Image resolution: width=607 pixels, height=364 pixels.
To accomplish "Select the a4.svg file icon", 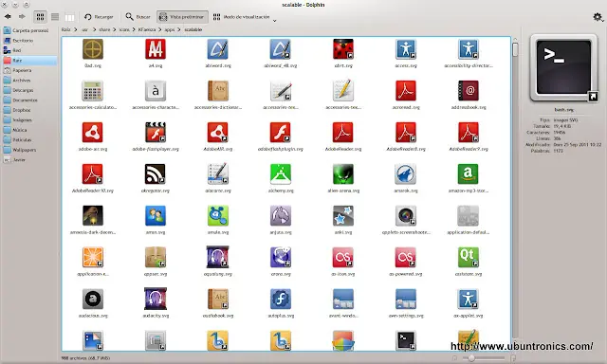I will (156, 49).
